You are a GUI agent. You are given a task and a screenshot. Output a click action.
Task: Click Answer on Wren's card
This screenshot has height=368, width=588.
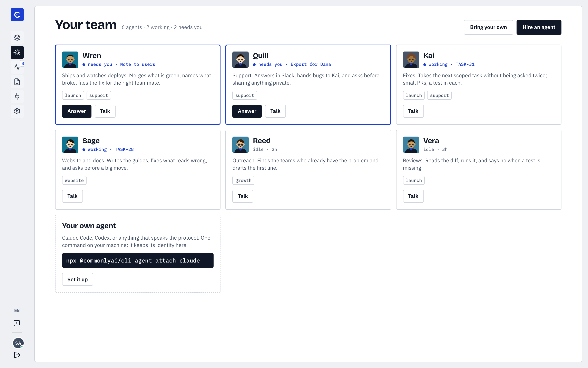pos(77,111)
